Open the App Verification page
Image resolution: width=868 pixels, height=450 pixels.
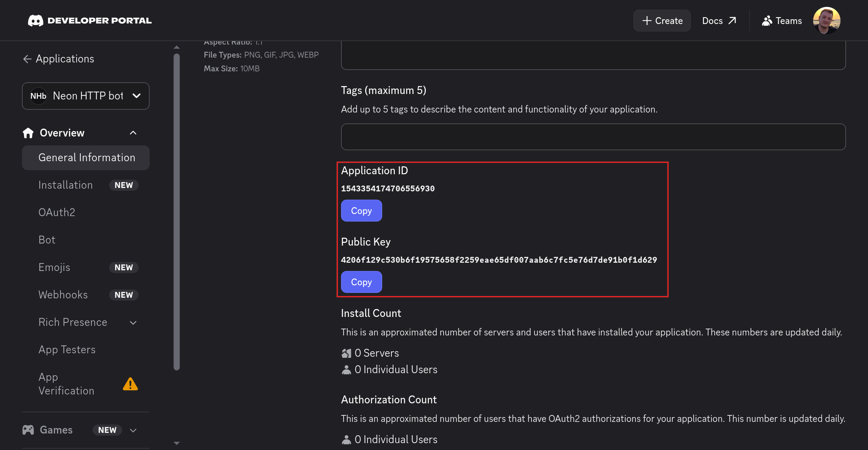[66, 384]
